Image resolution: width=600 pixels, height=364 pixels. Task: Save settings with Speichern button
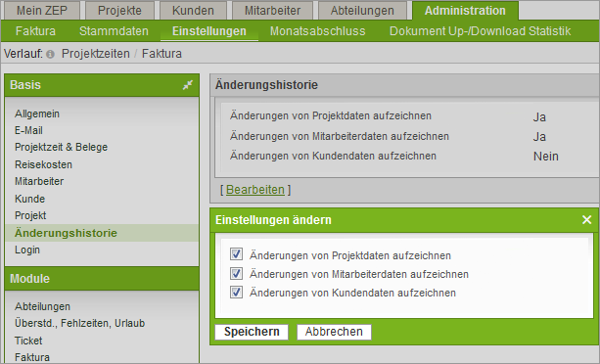pyautogui.click(x=252, y=332)
